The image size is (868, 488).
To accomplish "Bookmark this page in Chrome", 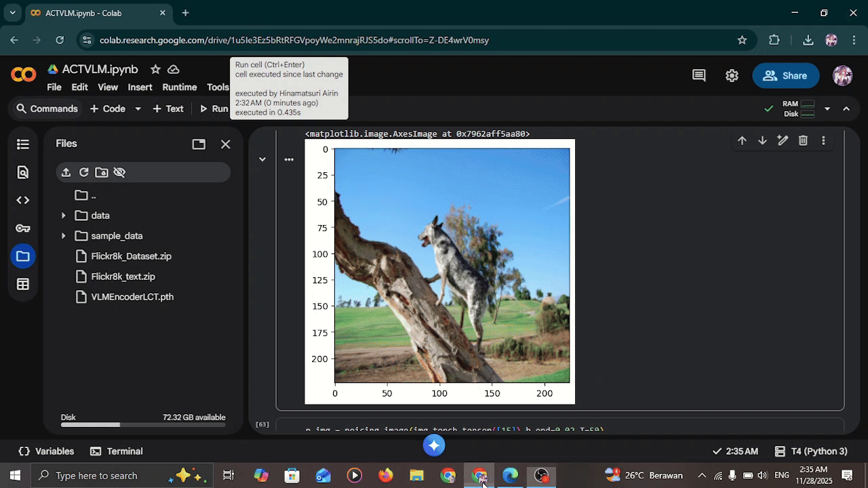I will (x=742, y=40).
